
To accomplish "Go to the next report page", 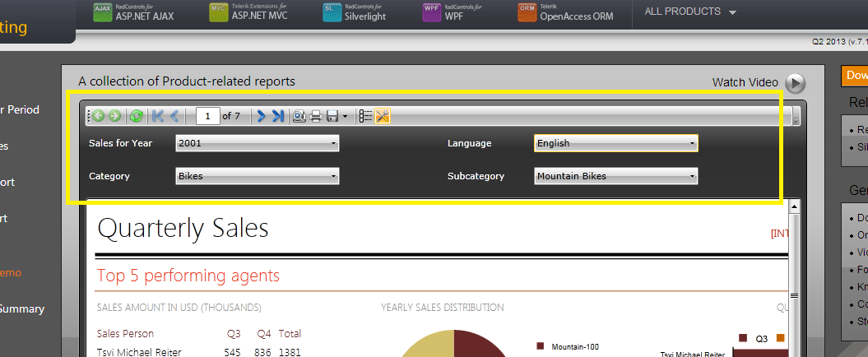I will [262, 116].
